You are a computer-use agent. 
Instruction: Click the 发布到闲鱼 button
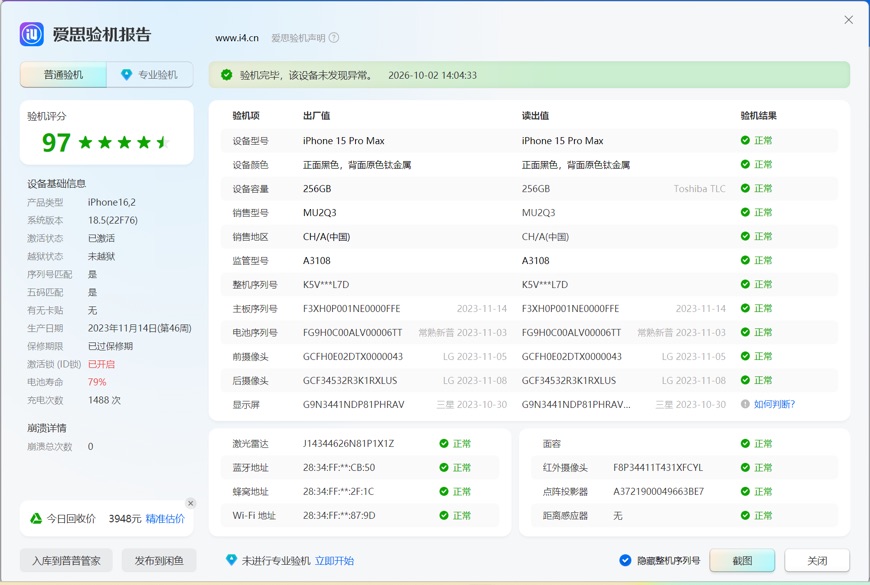[x=159, y=561]
